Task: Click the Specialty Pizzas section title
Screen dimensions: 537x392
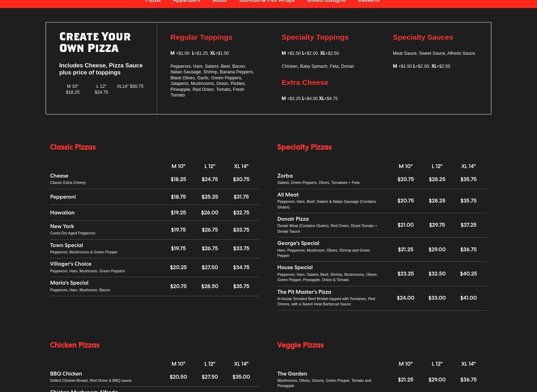Action: coord(304,147)
